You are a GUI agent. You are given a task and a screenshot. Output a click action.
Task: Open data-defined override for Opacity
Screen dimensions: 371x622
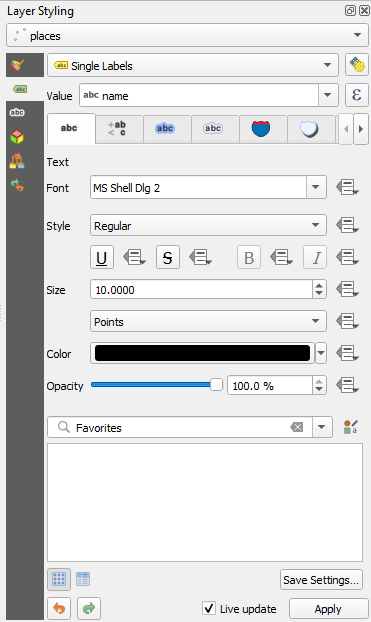(348, 385)
